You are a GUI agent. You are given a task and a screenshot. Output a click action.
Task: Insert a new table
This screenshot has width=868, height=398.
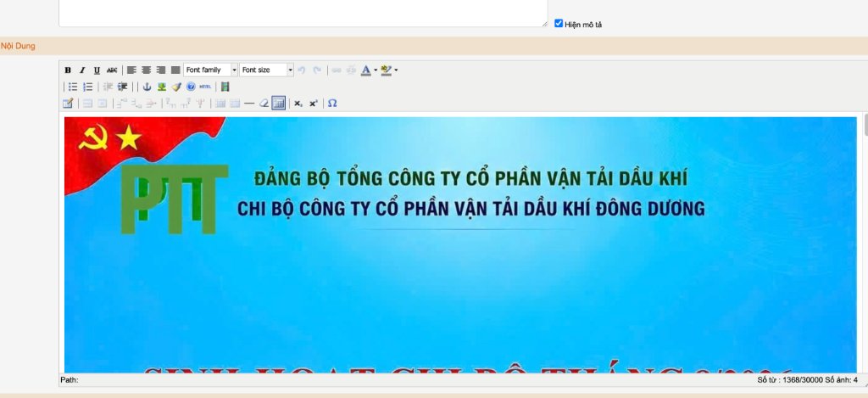68,103
